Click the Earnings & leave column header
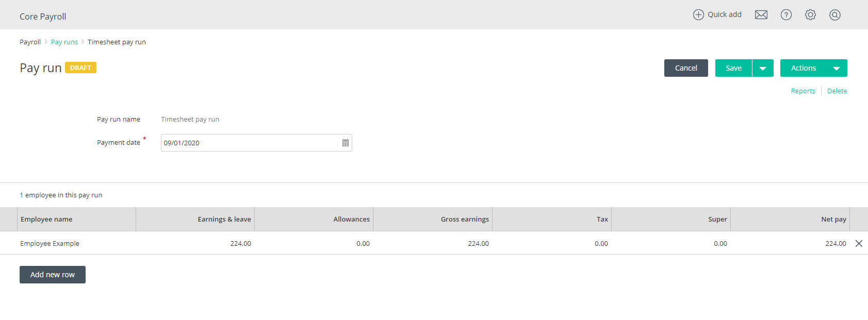 pyautogui.click(x=195, y=219)
